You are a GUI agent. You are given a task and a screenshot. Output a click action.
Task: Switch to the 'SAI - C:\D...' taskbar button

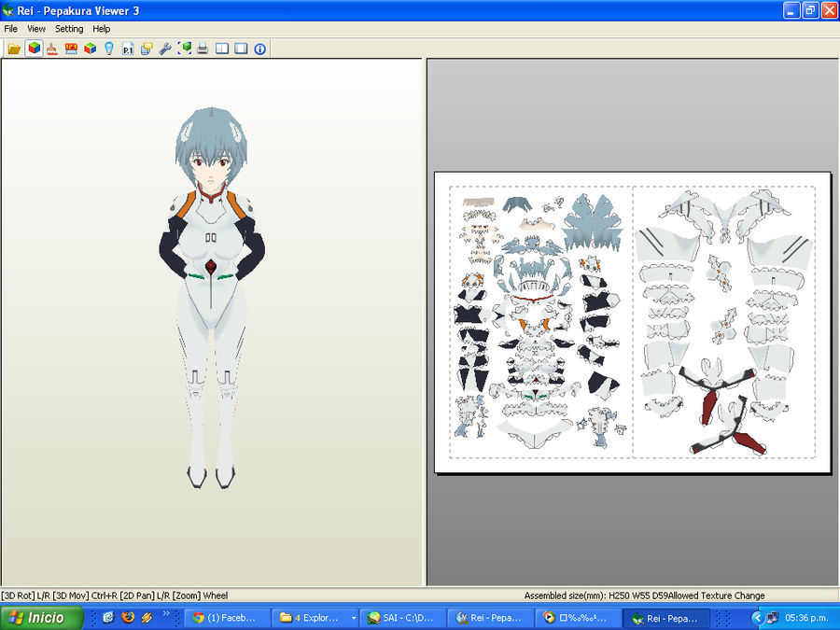(x=401, y=618)
